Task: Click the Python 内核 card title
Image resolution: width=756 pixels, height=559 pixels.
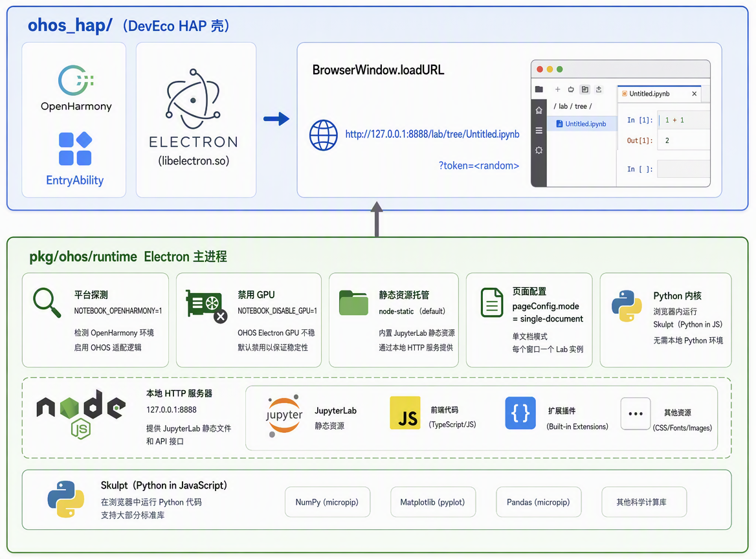Action: click(x=678, y=296)
